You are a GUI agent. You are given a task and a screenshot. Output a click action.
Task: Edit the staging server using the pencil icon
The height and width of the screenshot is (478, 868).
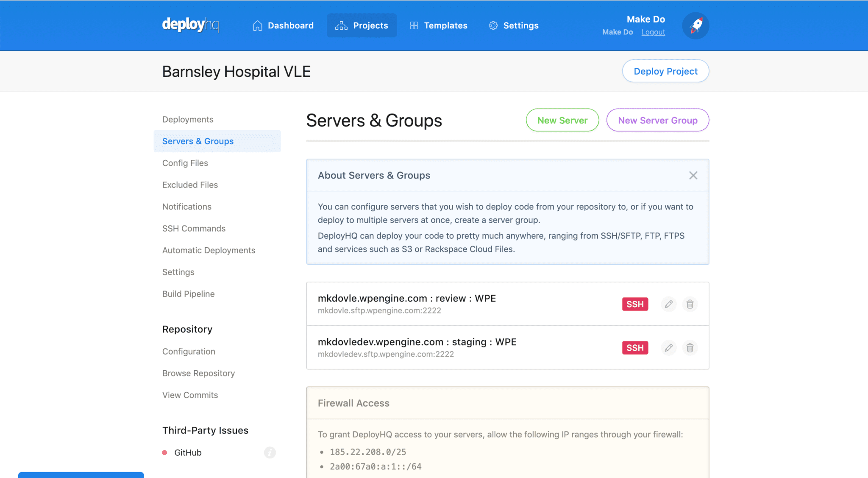tap(669, 348)
